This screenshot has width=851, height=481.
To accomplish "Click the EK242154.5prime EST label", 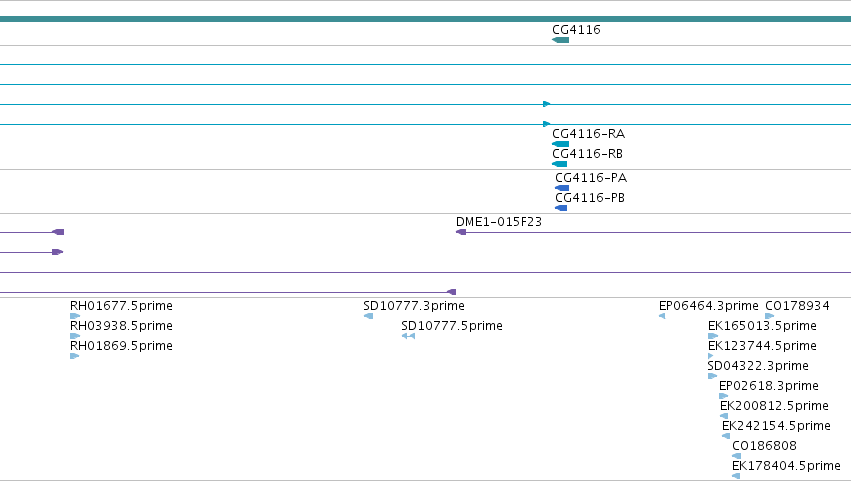I will 777,426.
